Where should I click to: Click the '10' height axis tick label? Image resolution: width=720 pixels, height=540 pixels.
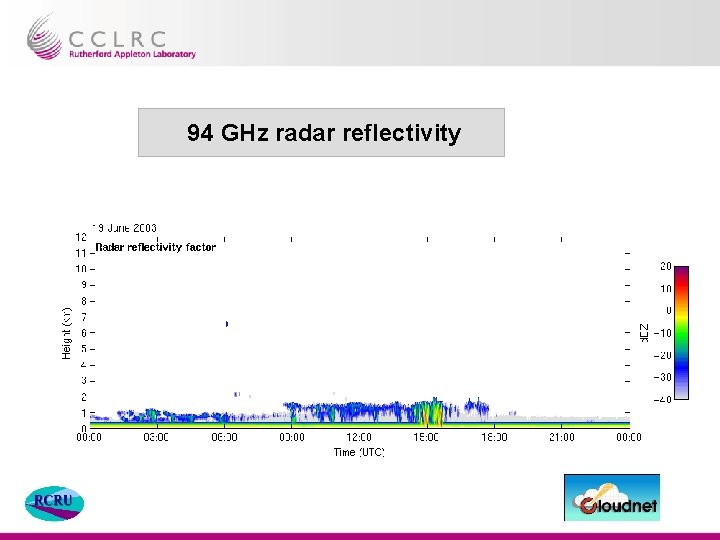81,269
